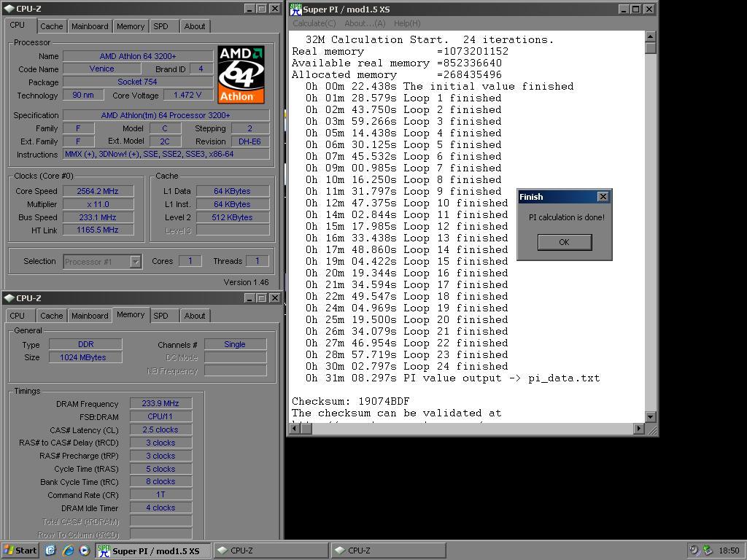Click the memory Size value 1024 MBytes
The height and width of the screenshot is (560, 747).
[x=85, y=357]
